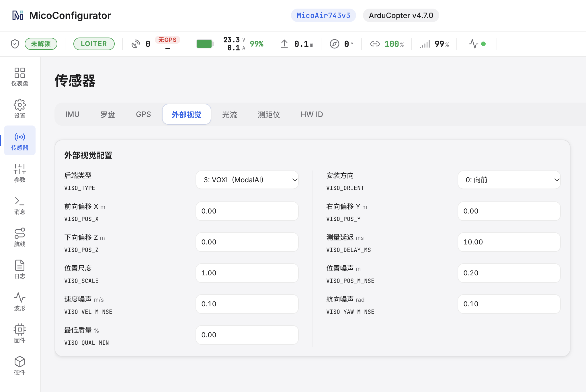Screen dimensions: 586x392
Task: Switch to the GPS tab
Action: (143, 114)
